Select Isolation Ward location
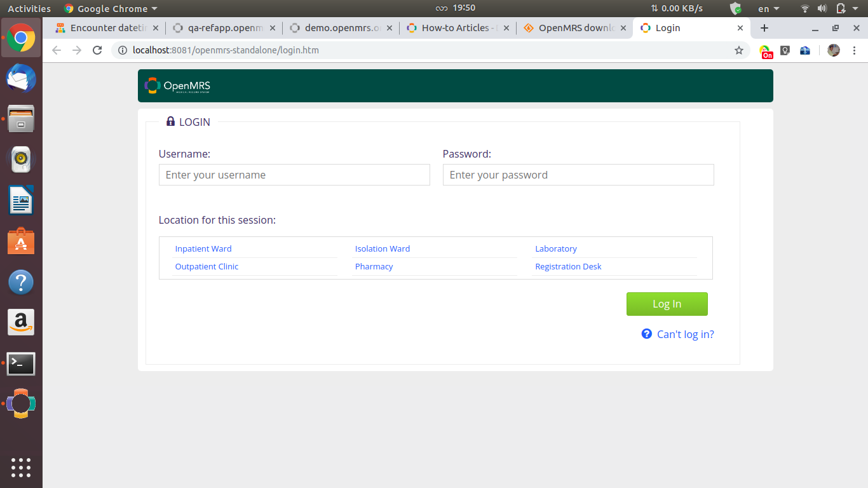Screen dimensions: 868x488 click(x=383, y=248)
